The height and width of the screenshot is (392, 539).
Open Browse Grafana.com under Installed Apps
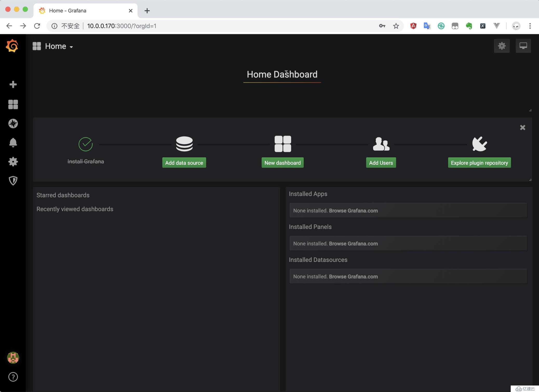coord(353,211)
